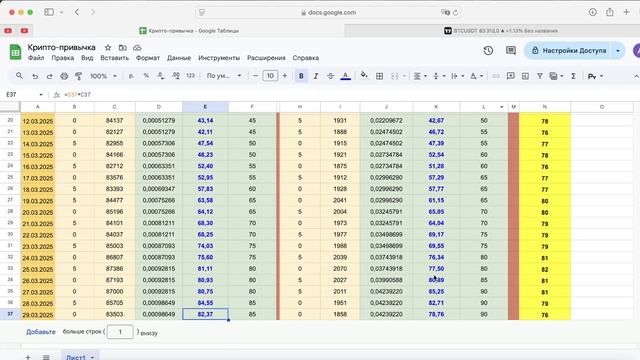This screenshot has width=640, height=360.
Task: Select column E header
Action: click(x=205, y=107)
